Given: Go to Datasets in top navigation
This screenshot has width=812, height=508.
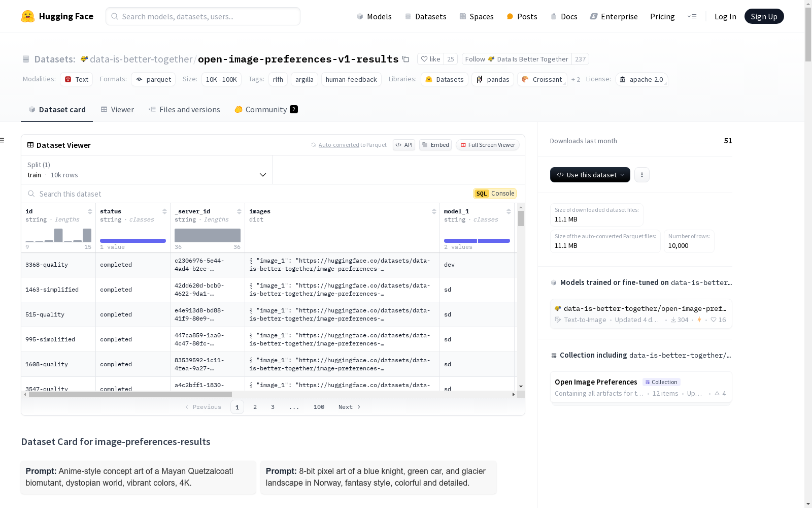Looking at the screenshot, I should [x=425, y=16].
